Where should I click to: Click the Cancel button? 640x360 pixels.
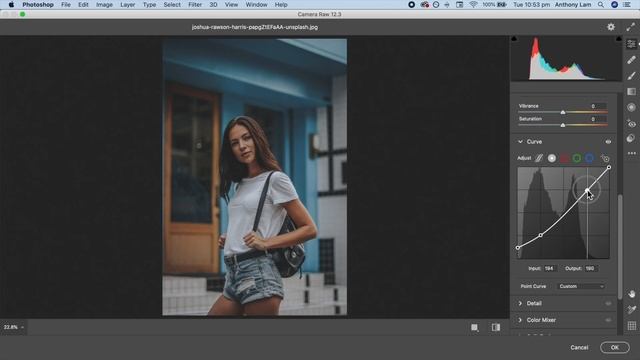pos(579,347)
